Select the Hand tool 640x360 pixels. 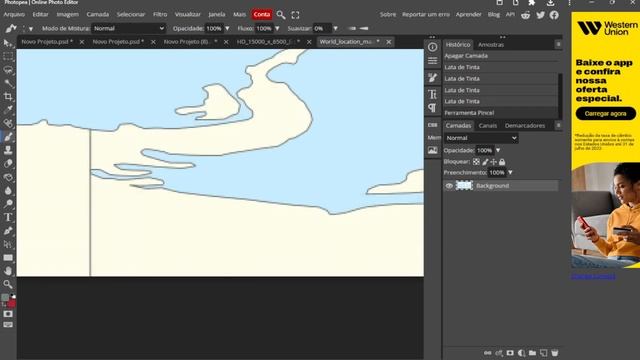click(x=8, y=271)
